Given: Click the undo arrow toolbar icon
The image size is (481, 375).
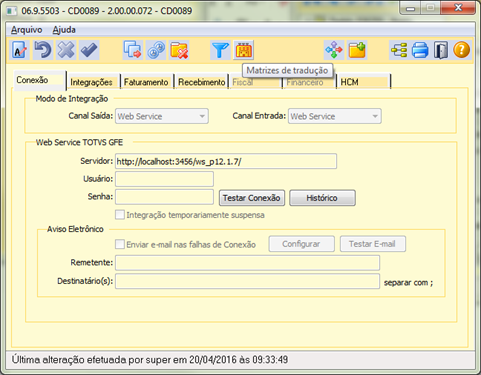Looking at the screenshot, I should tap(43, 50).
